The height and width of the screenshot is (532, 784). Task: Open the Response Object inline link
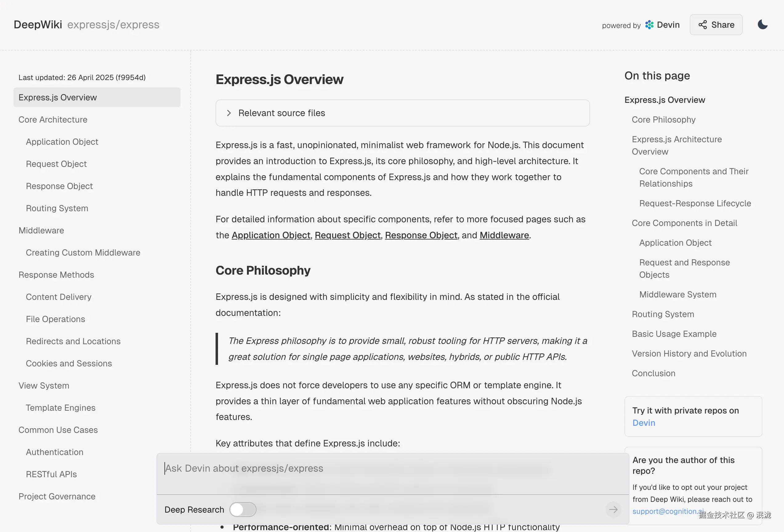pos(421,235)
